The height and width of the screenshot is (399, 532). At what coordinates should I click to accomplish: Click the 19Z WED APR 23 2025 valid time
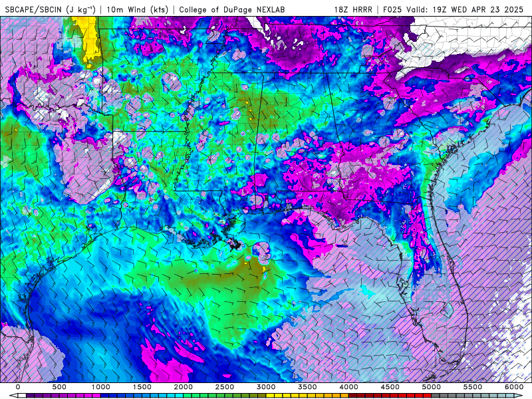[x=478, y=9]
